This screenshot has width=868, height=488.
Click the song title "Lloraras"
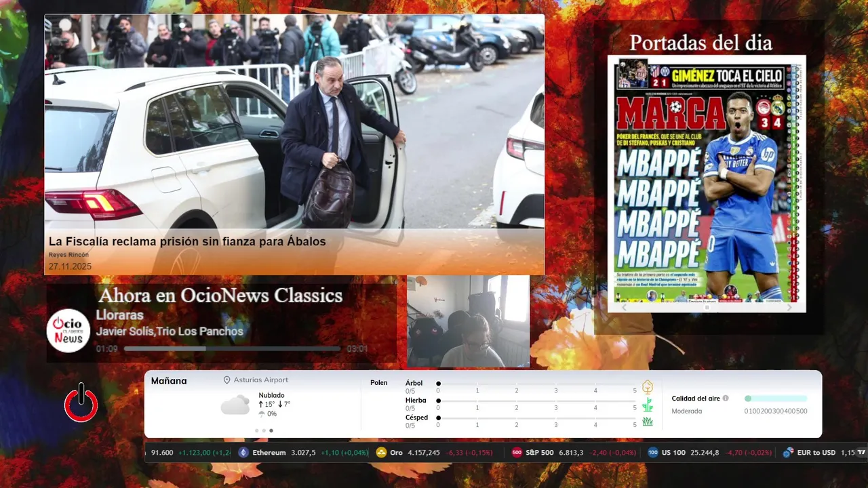pyautogui.click(x=120, y=315)
